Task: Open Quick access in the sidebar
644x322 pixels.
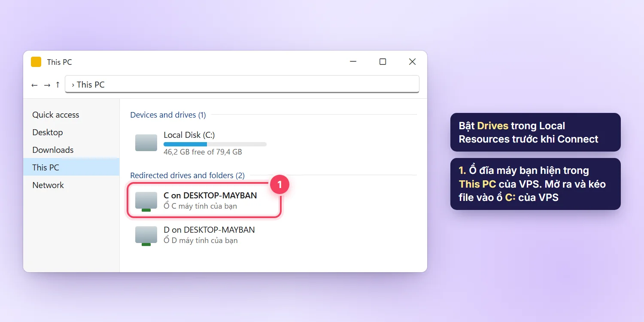Action: coord(56,115)
